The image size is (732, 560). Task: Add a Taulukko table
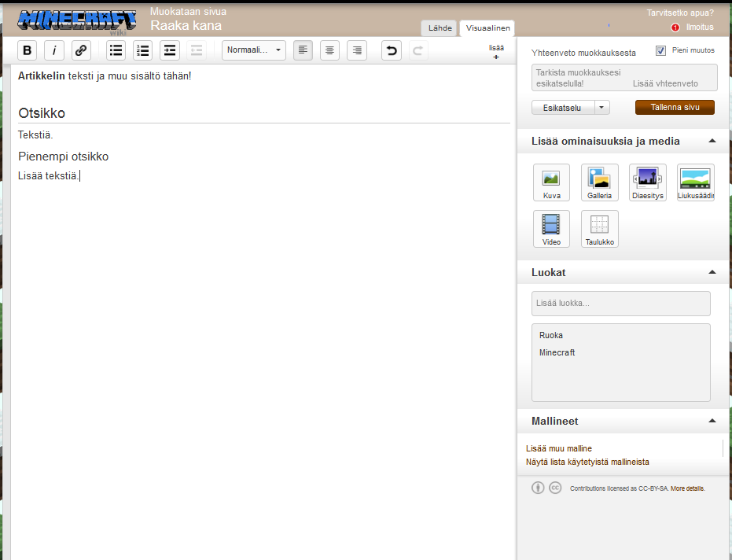(599, 229)
